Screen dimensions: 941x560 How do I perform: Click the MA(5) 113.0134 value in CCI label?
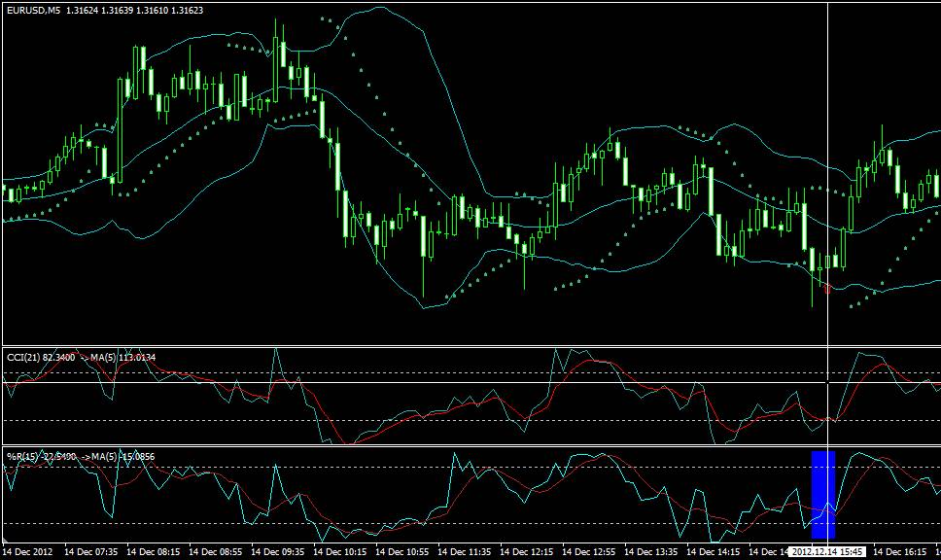(x=123, y=358)
